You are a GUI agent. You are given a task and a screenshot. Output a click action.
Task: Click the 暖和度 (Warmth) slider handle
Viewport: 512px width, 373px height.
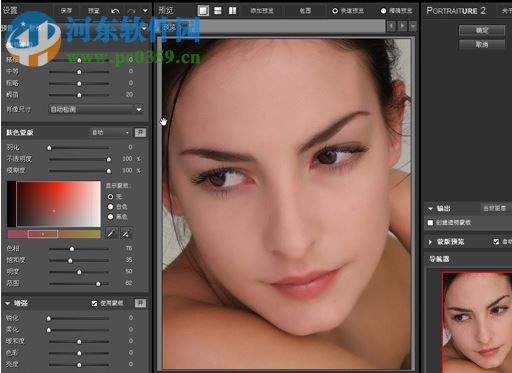pyautogui.click(x=79, y=341)
